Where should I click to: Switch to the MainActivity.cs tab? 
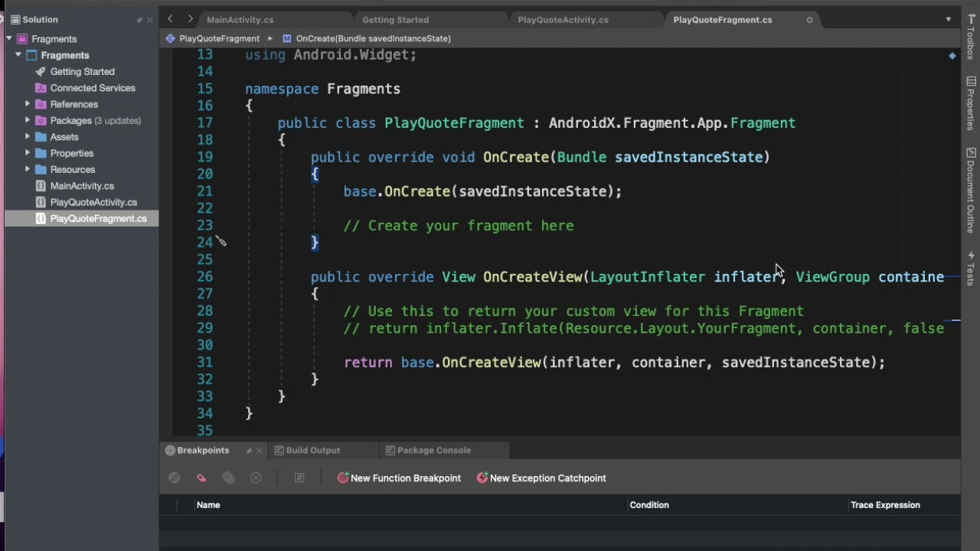pyautogui.click(x=240, y=20)
